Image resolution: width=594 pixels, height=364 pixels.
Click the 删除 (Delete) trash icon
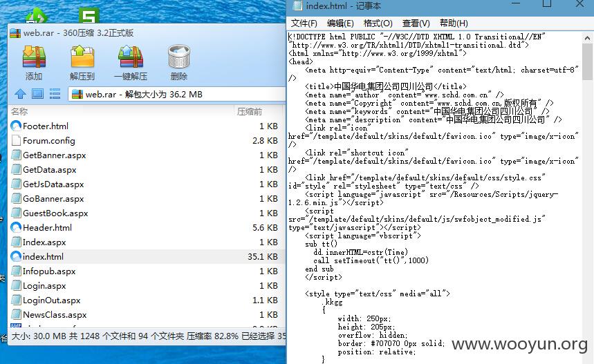(x=179, y=57)
